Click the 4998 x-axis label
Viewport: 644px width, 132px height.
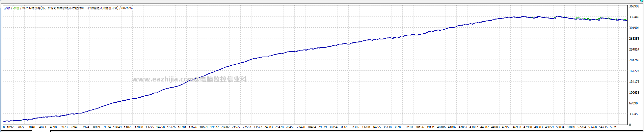(53, 127)
